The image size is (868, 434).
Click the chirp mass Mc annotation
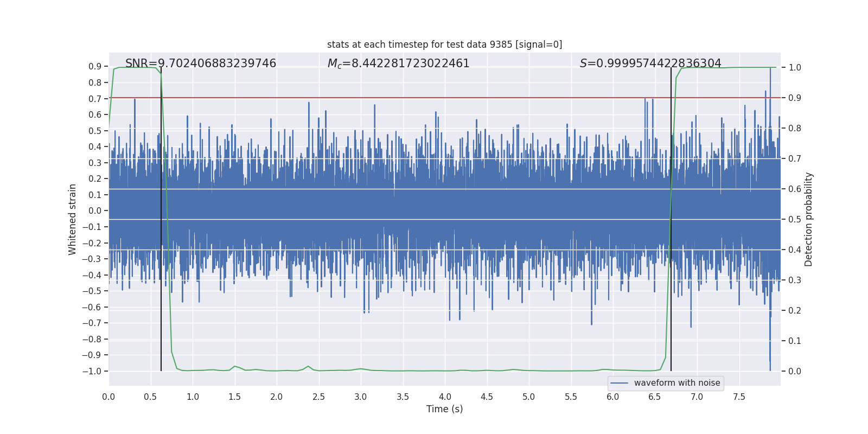click(x=398, y=63)
